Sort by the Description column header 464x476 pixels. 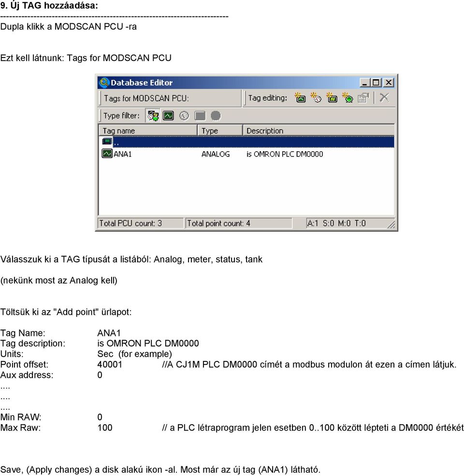[x=319, y=130]
